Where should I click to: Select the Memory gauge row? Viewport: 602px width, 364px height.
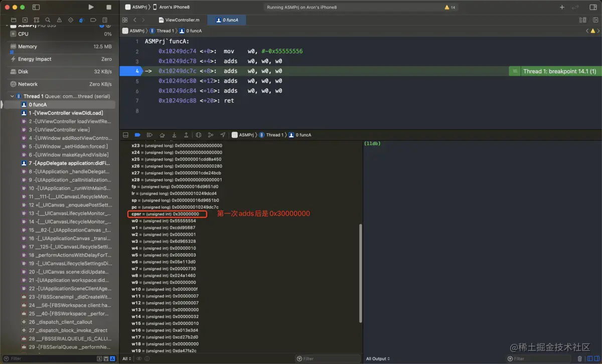point(61,47)
